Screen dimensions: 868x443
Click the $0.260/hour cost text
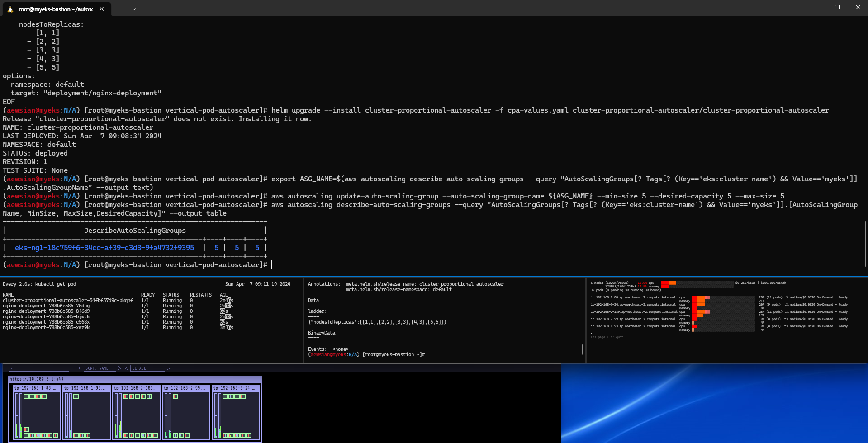pyautogui.click(x=746, y=283)
